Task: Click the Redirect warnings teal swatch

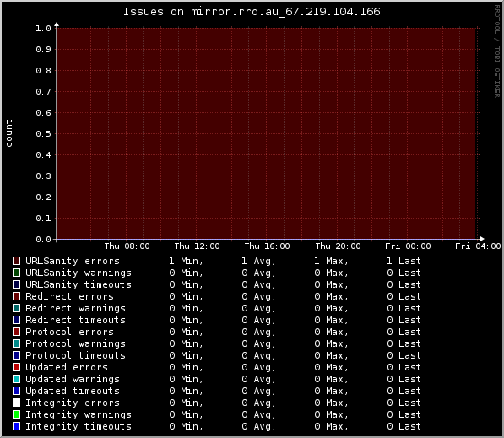Action: point(16,308)
